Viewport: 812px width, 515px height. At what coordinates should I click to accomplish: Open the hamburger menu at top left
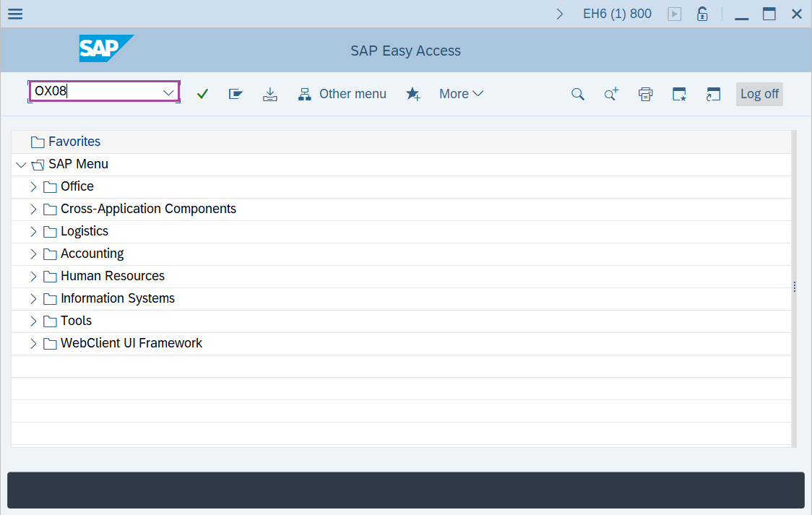(x=14, y=14)
